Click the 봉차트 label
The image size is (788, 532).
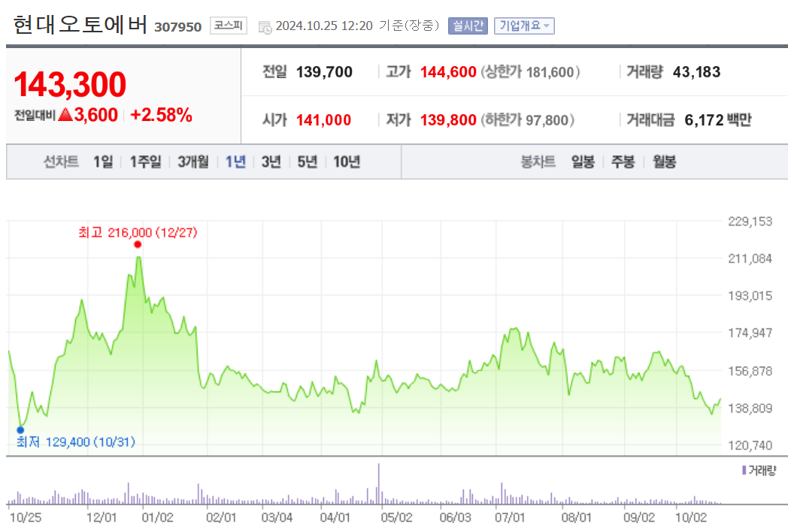coord(538,162)
